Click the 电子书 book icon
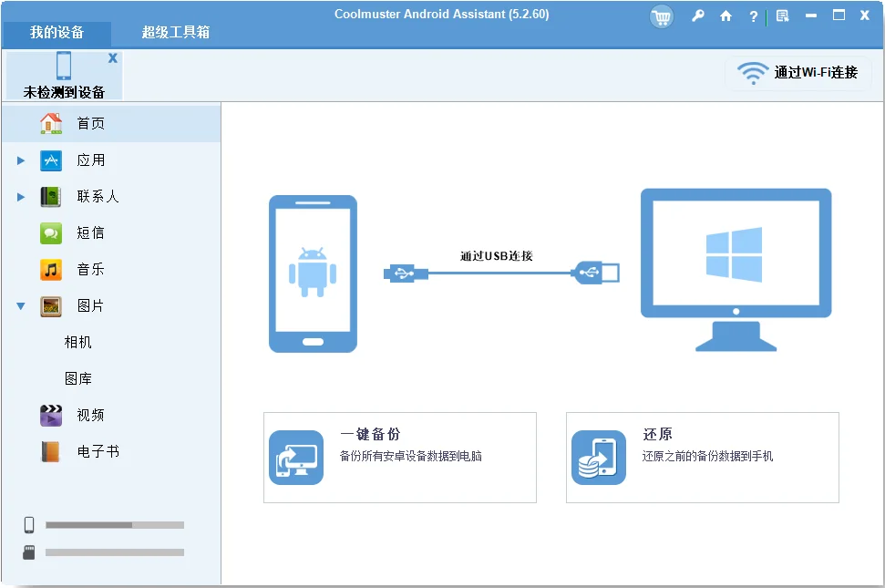 point(51,451)
